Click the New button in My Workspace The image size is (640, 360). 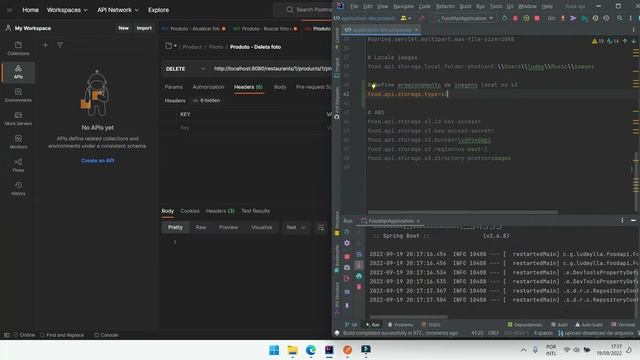pos(124,28)
